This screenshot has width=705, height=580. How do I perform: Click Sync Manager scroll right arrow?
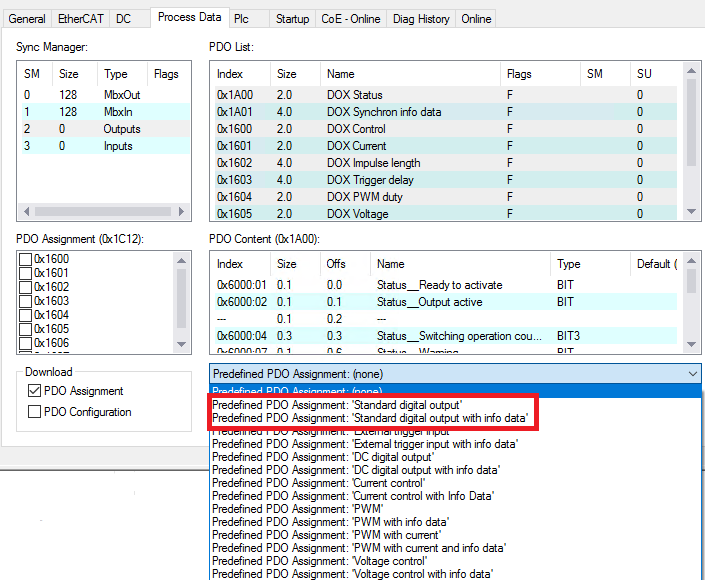[x=181, y=211]
